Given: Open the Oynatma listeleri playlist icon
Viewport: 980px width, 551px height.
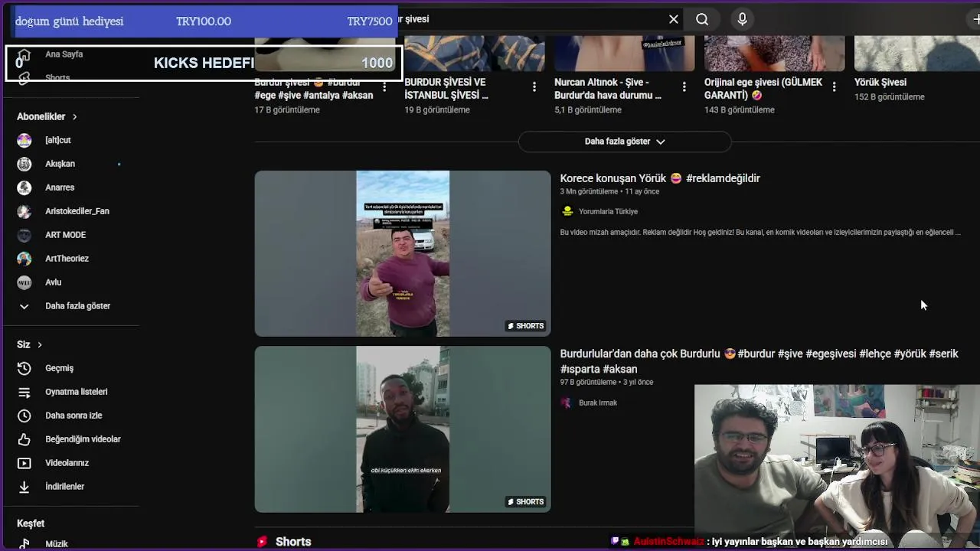Looking at the screenshot, I should (24, 392).
